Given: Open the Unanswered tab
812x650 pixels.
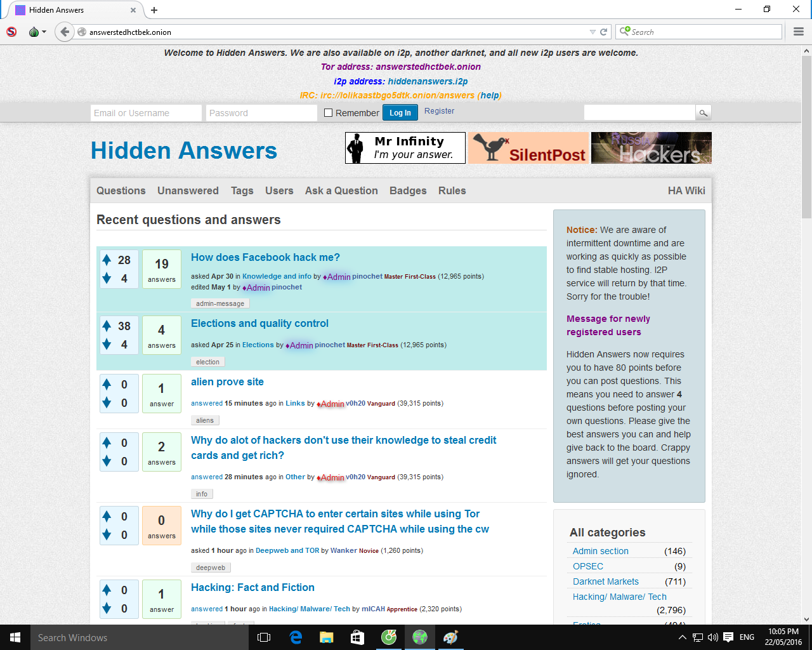Looking at the screenshot, I should (x=188, y=190).
